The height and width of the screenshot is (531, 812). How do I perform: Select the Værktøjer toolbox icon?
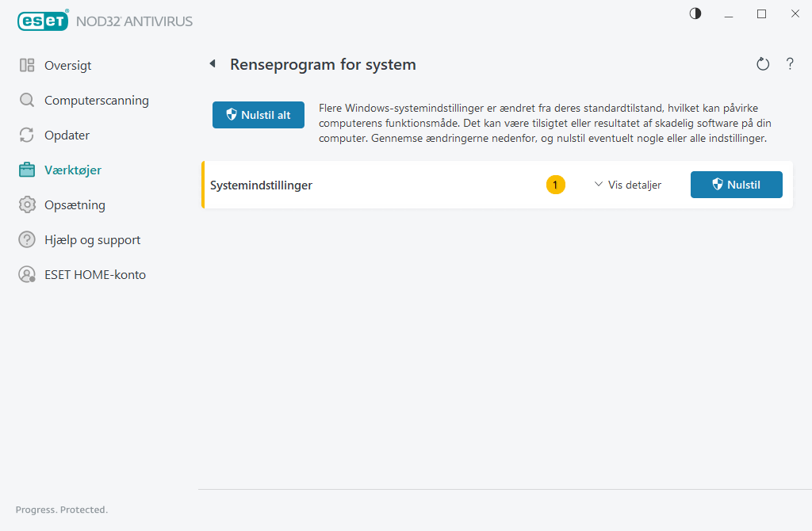26,170
